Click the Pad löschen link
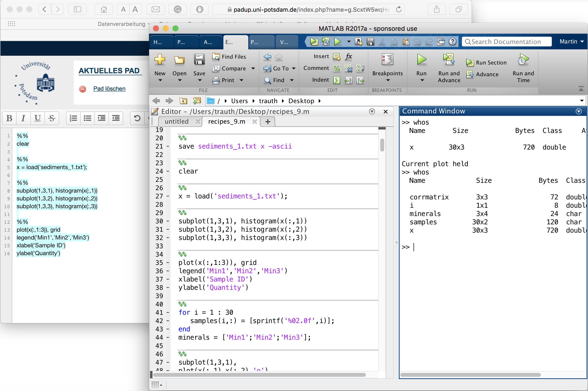This screenshot has width=588, height=391. coord(109,89)
